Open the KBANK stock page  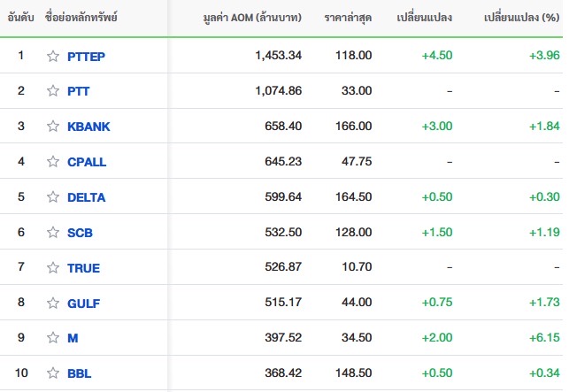pos(88,127)
